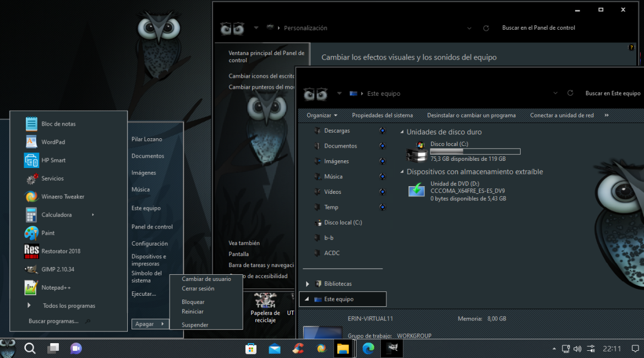This screenshot has height=358, width=644.
Task: Open Microsoft Edge from the taskbar
Action: click(368, 349)
